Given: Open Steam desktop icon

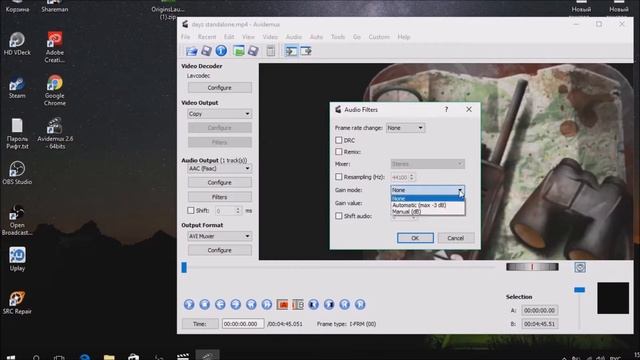Looking at the screenshot, I should pyautogui.click(x=17, y=87).
